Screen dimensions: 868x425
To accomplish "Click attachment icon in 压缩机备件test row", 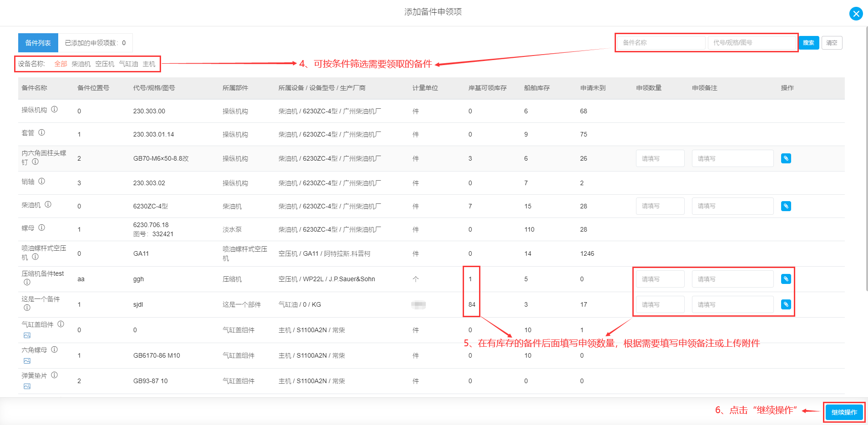I will pyautogui.click(x=786, y=279).
